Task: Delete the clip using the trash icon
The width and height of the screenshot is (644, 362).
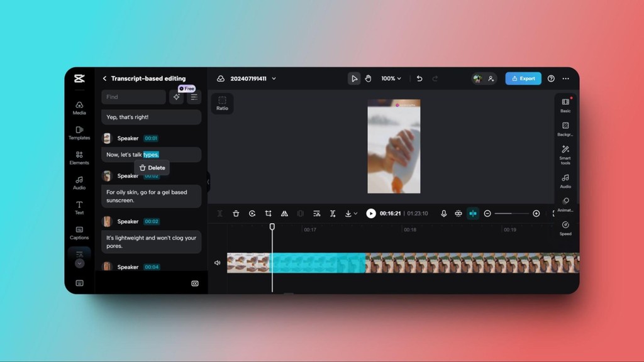Action: coord(236,213)
